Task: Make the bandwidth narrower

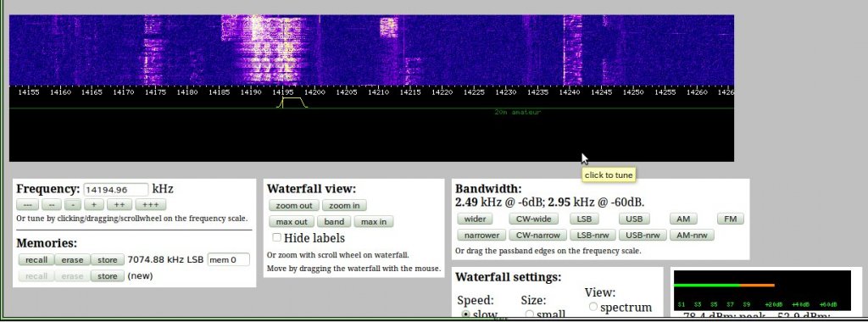Action: click(481, 235)
